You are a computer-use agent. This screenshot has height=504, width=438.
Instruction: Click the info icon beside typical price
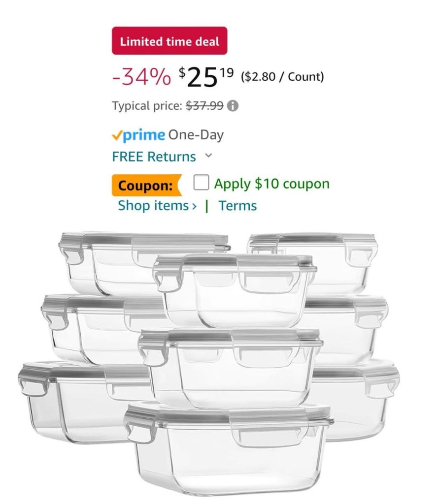234,106
